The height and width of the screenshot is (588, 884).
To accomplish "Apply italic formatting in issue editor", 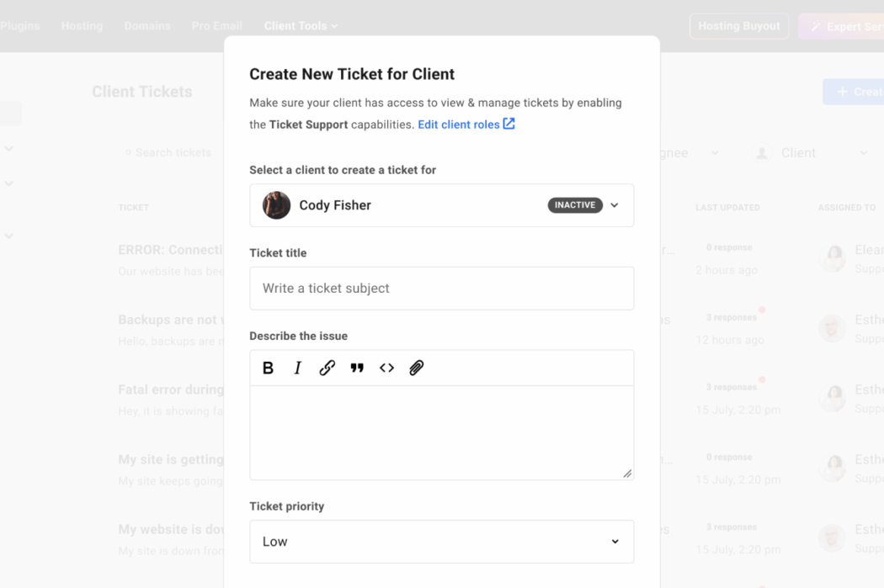I will coord(297,368).
